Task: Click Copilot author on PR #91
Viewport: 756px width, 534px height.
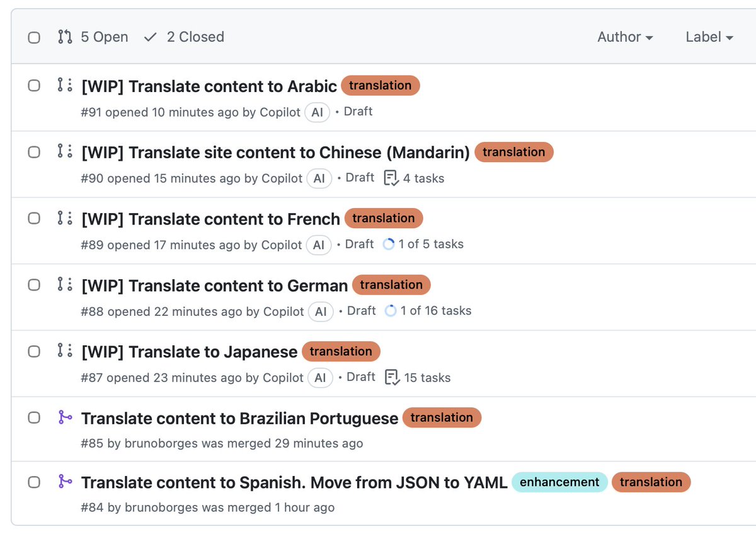Action: (x=280, y=113)
